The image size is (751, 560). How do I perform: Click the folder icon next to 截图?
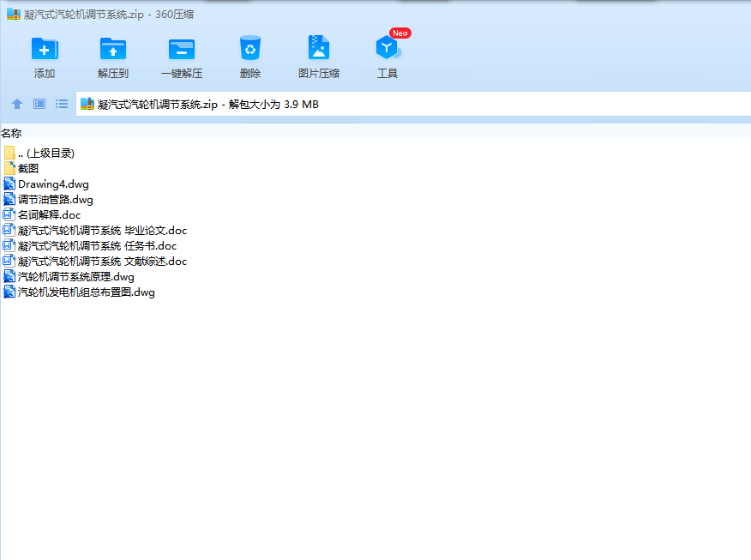[9, 168]
